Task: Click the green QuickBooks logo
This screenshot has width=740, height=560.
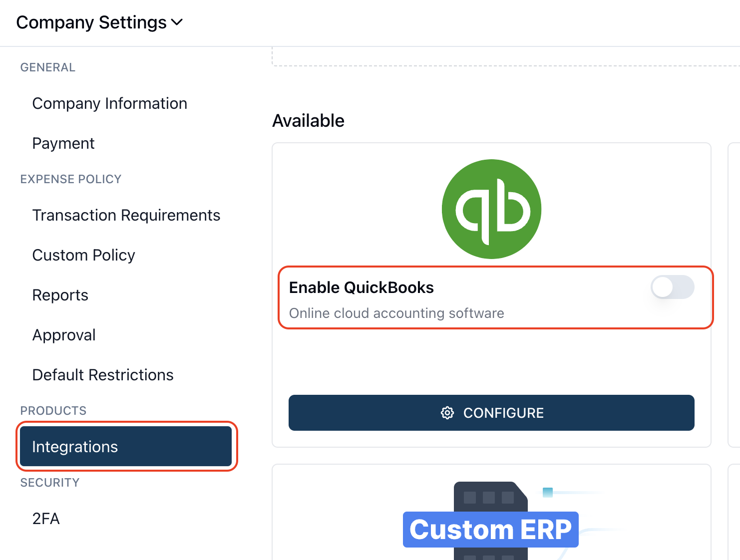Action: coord(491,209)
